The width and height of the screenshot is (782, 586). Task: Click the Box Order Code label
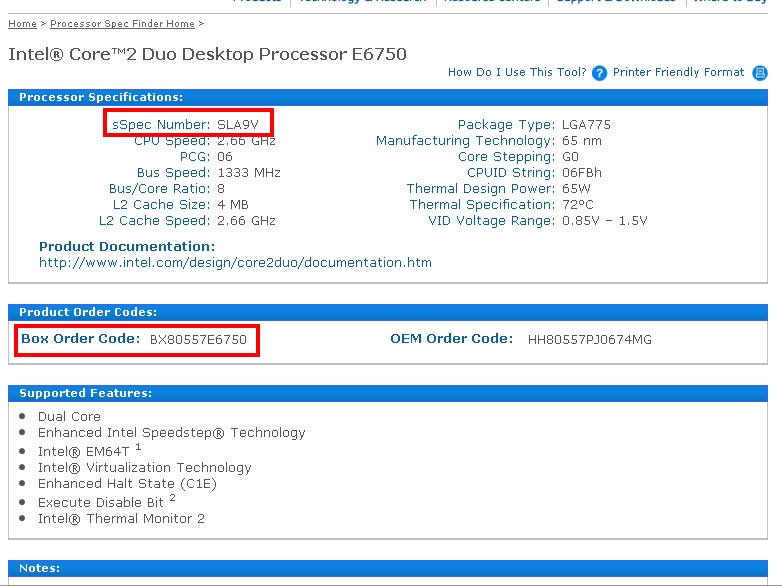click(81, 339)
